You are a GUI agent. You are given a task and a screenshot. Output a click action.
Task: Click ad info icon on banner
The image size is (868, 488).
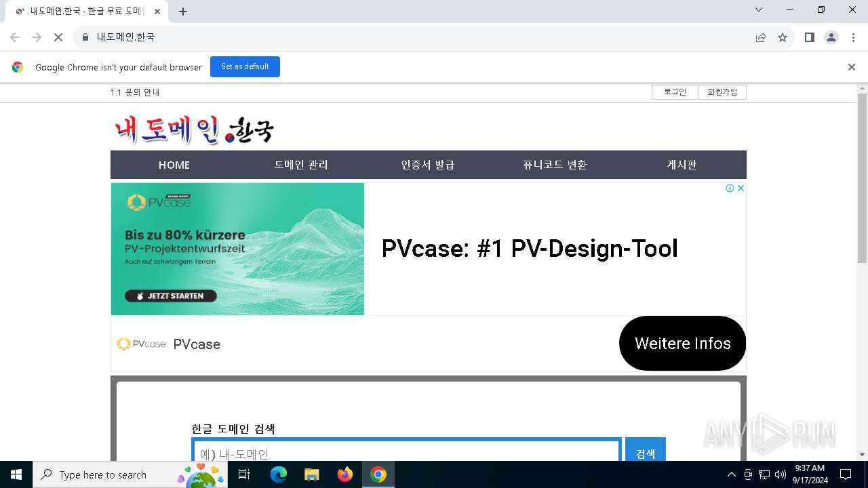730,188
